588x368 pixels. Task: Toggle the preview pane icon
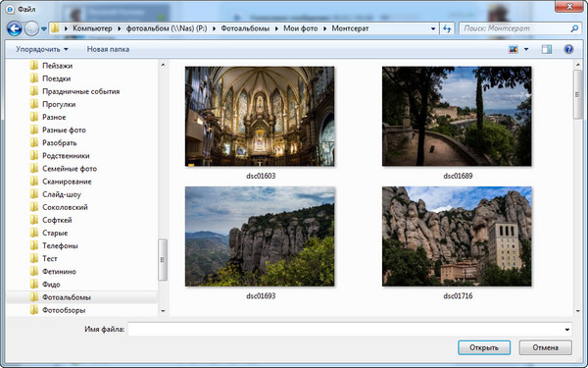click(547, 49)
